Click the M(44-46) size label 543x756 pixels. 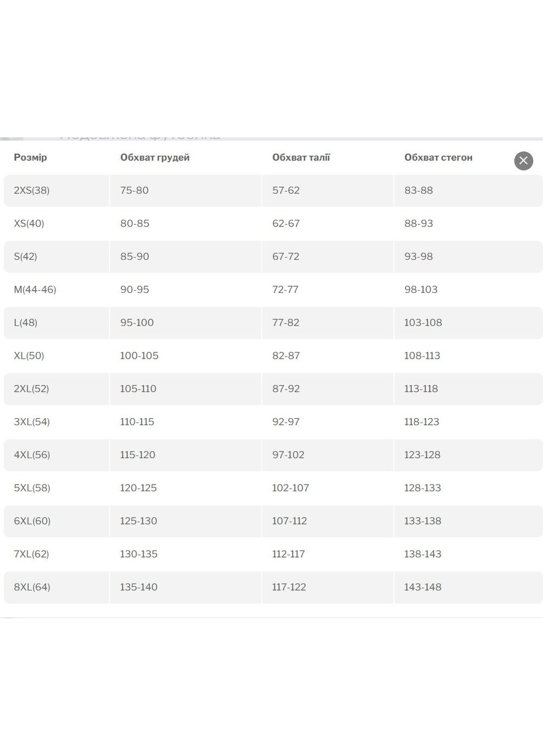[x=35, y=289]
